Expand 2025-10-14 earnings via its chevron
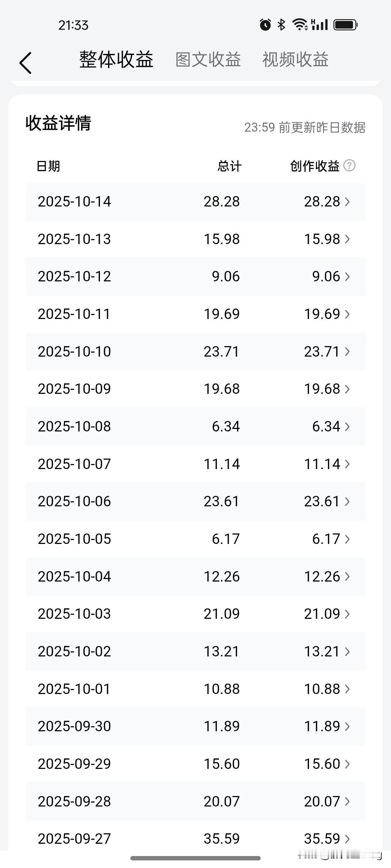 [x=347, y=201]
